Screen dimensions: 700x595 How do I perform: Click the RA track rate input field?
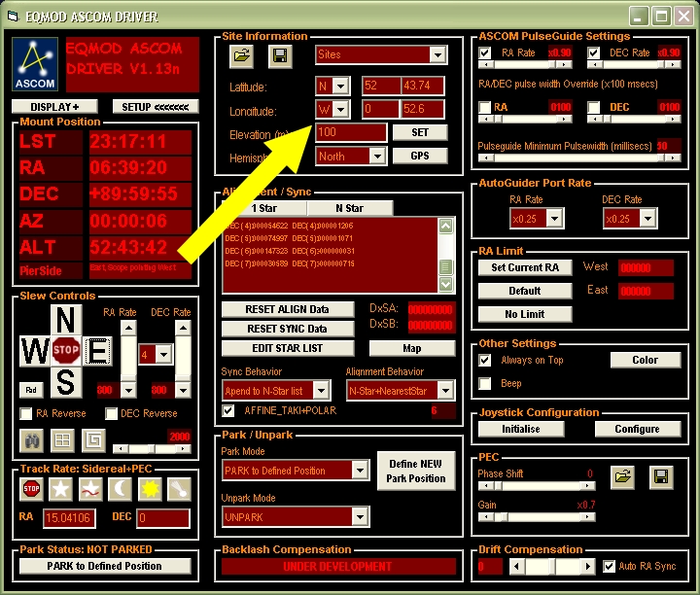(69, 518)
